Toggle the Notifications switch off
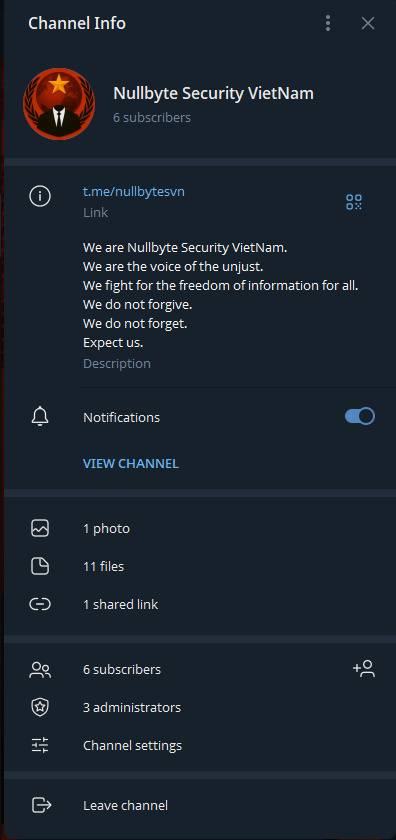 pos(360,416)
